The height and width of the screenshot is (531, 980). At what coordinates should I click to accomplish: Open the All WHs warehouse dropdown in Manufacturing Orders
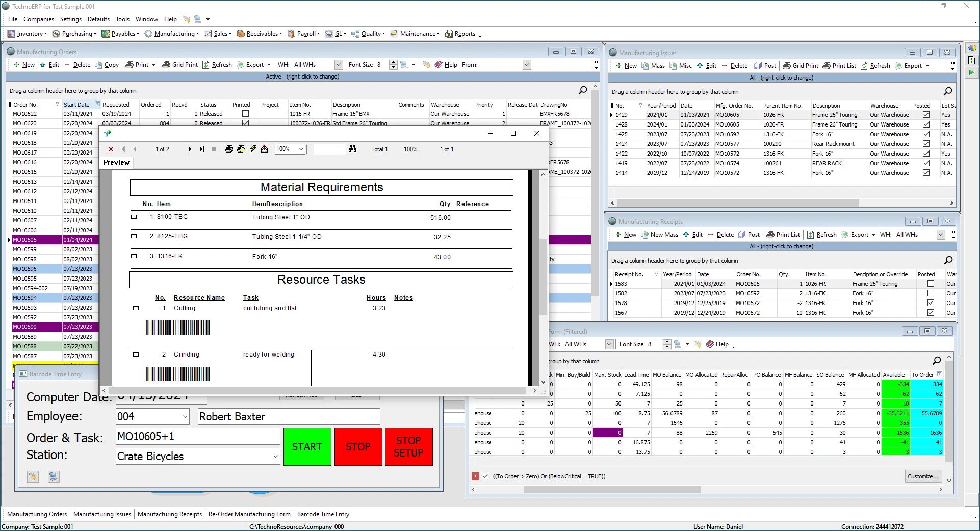point(338,64)
